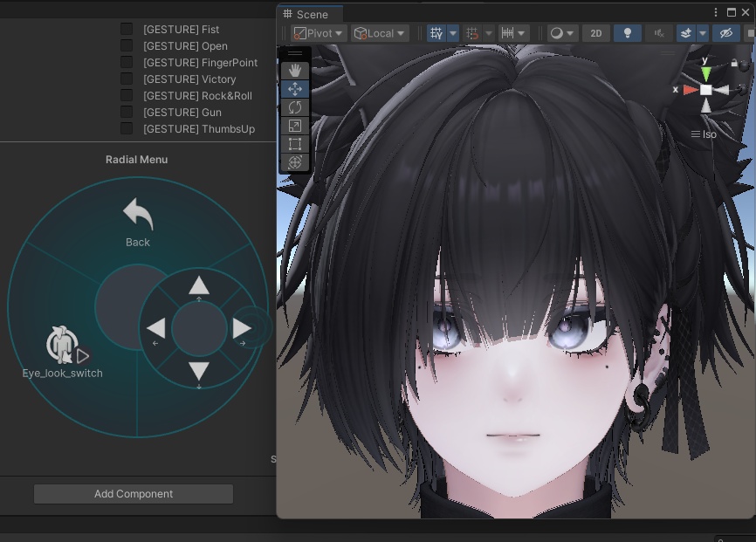Open the Pivot mode dropdown
Screen dimensions: 756x542
316,32
